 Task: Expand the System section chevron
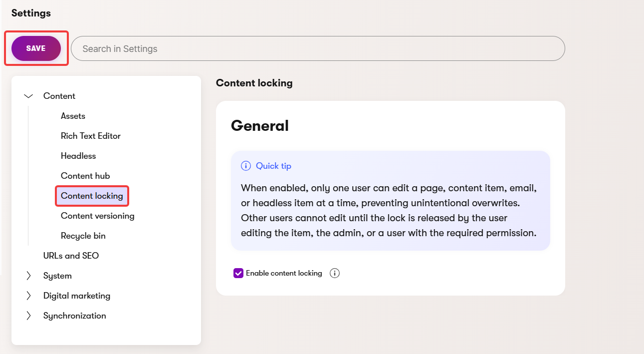[x=28, y=276]
